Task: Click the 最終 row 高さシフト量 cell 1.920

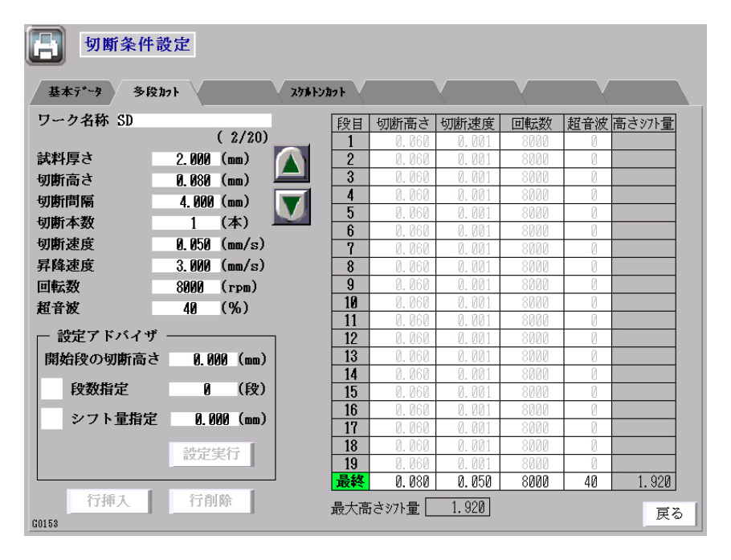Action: (643, 482)
